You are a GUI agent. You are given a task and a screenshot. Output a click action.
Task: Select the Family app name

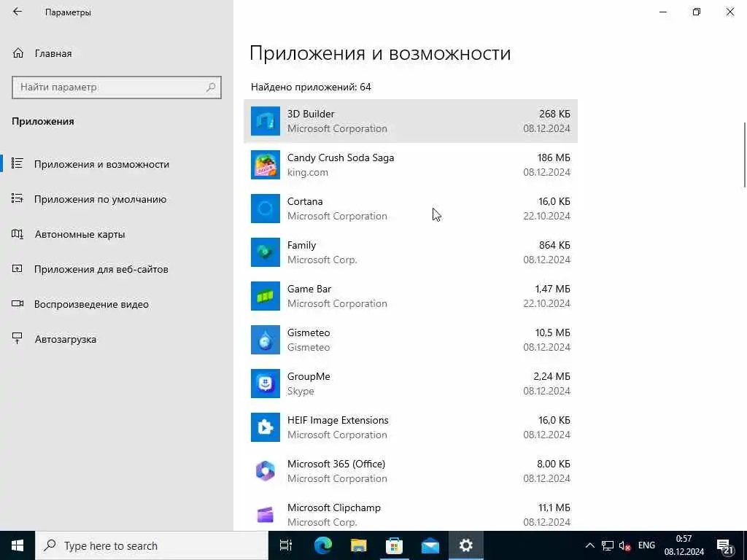(301, 245)
